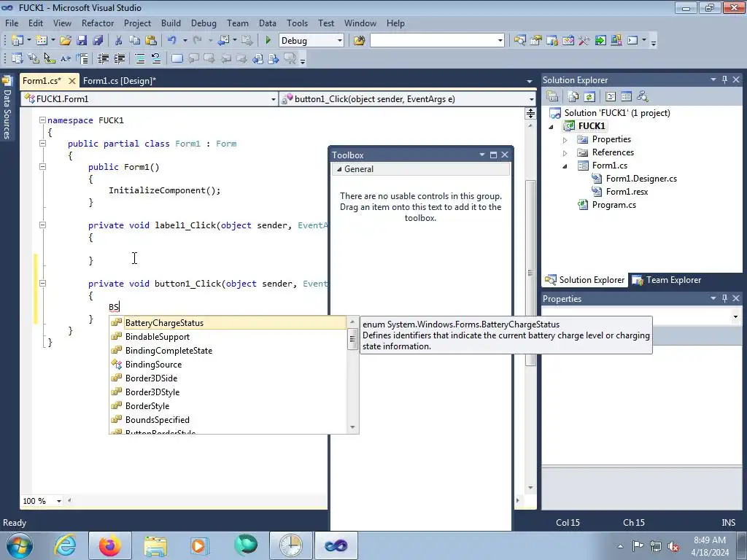Collapse the button1_Click method outline
This screenshot has width=747, height=560.
click(x=42, y=284)
